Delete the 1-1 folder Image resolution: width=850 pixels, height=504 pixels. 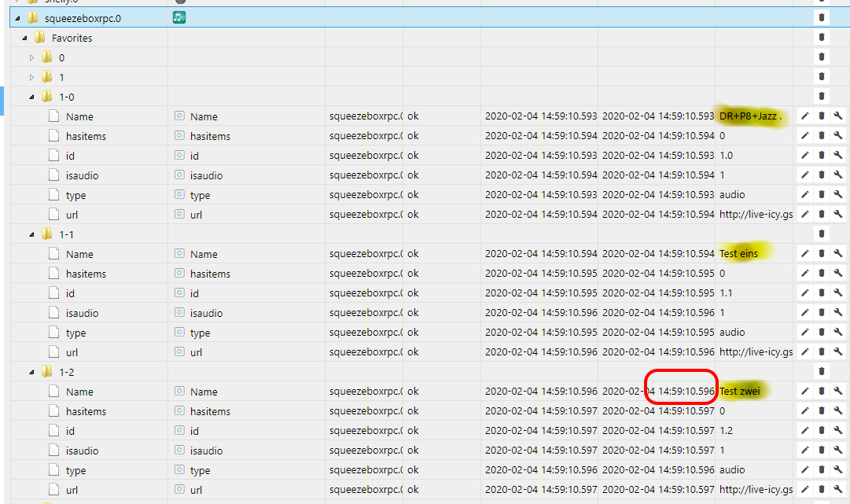point(821,234)
